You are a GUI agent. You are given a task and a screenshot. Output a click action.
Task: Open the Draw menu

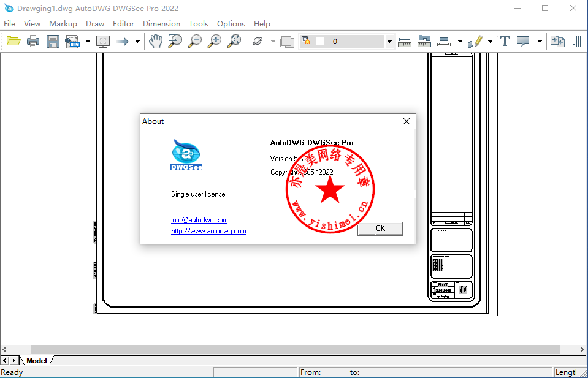[95, 24]
